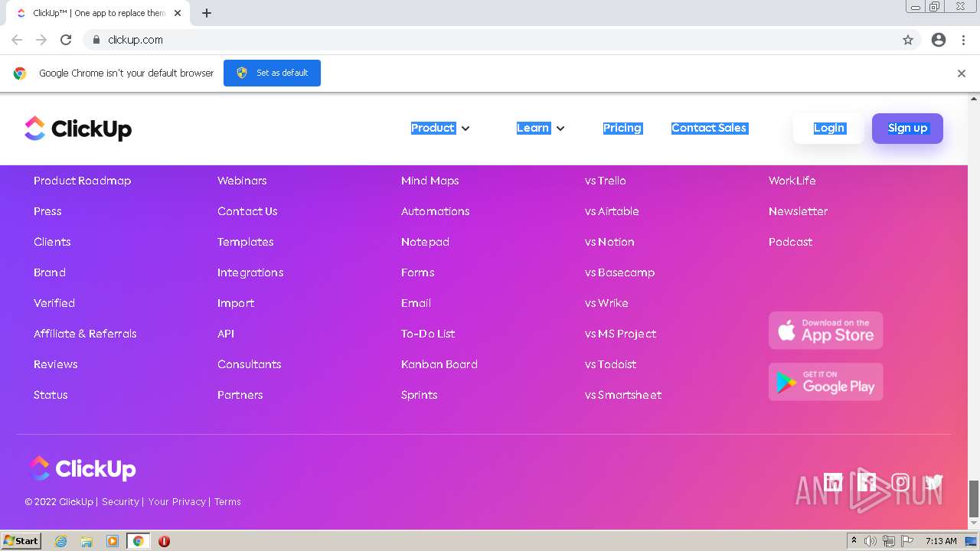The image size is (980, 551).
Task: Open the Mind Maps link
Action: [x=430, y=181]
